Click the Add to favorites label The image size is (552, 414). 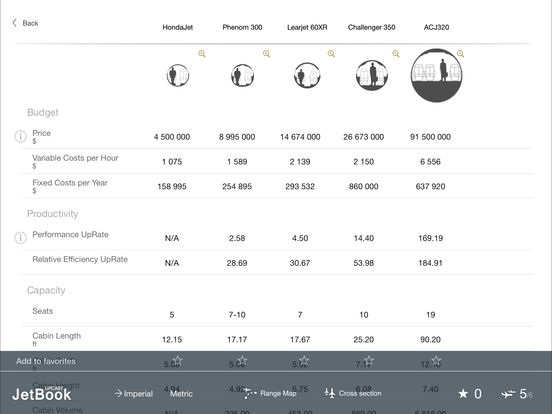pos(46,361)
